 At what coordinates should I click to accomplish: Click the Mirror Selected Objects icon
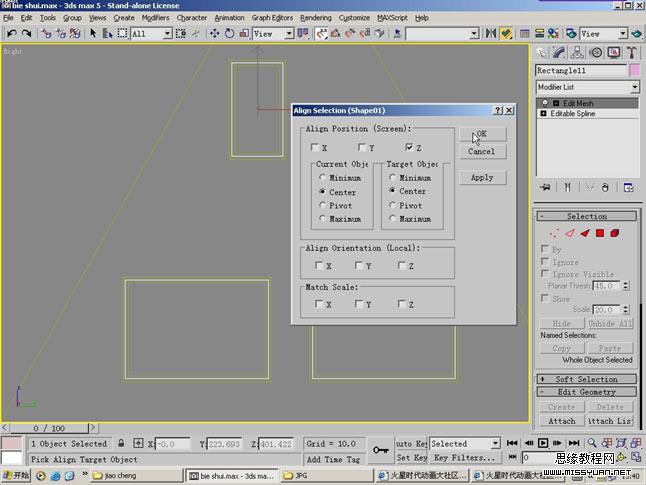point(490,33)
